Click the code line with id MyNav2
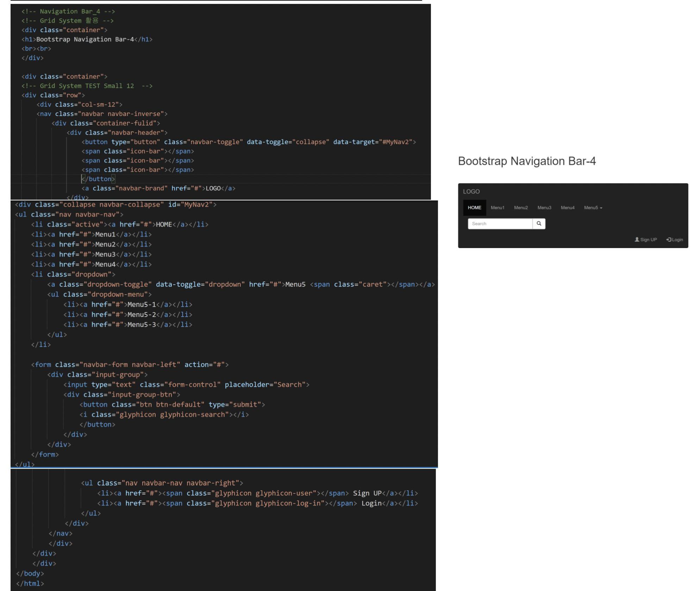This screenshot has height=591, width=700. tap(115, 205)
